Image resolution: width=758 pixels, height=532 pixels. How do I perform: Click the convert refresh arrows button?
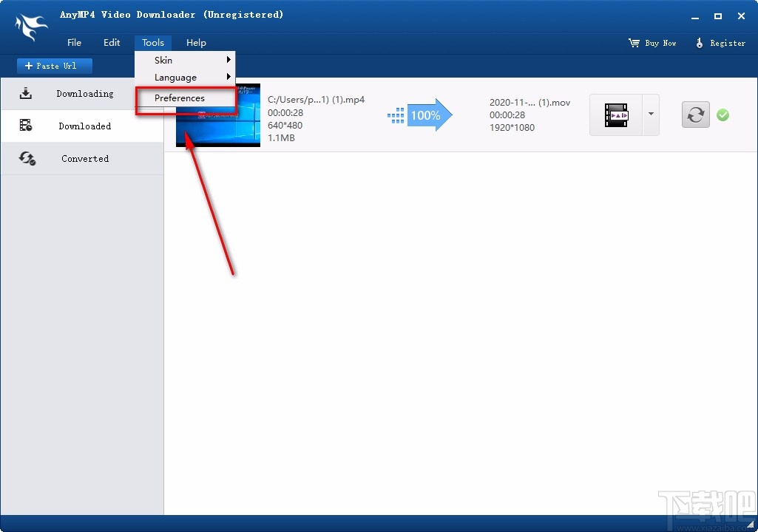(x=696, y=115)
